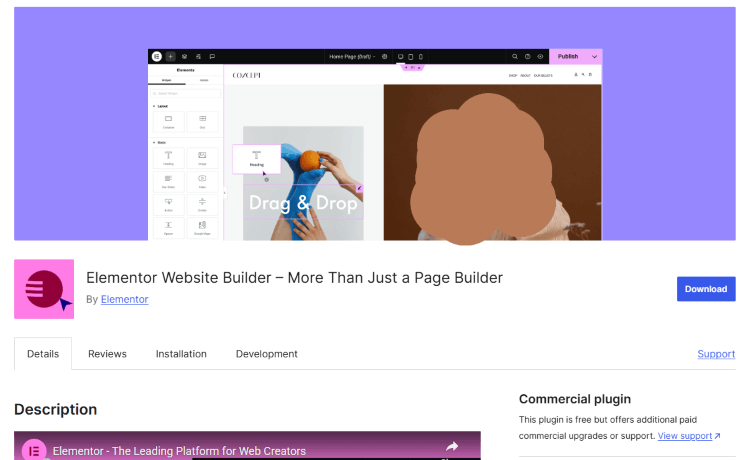Open the Structure layers icon in banner toolbar
750x460 pixels.
(x=184, y=56)
